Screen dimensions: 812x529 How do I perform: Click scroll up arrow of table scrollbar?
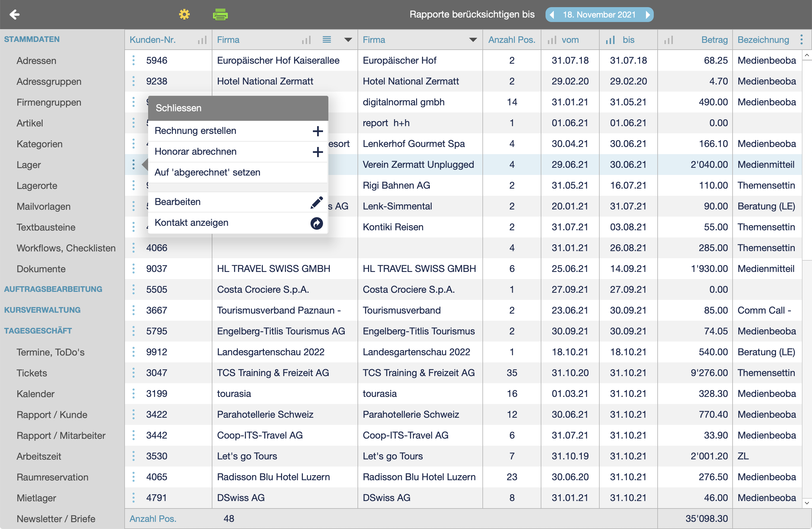[x=807, y=55]
